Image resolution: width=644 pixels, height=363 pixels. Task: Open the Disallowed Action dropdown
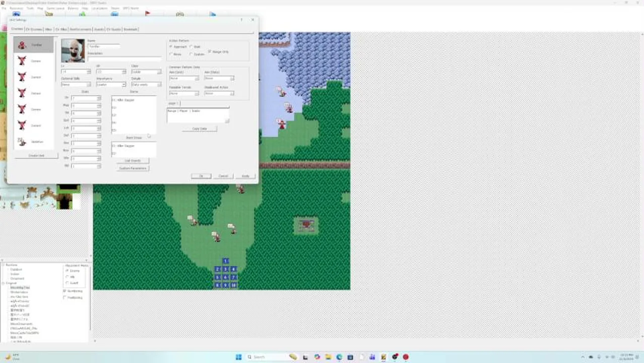(219, 93)
